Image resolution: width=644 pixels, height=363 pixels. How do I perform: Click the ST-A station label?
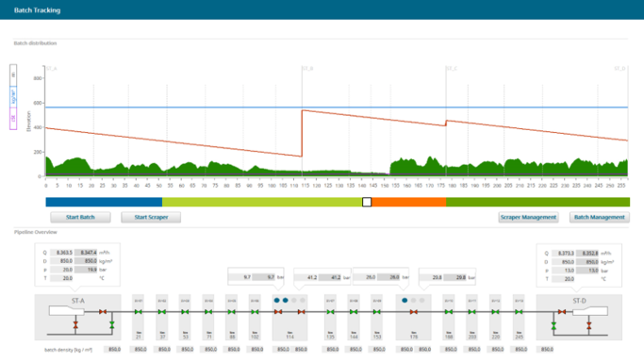(x=78, y=301)
